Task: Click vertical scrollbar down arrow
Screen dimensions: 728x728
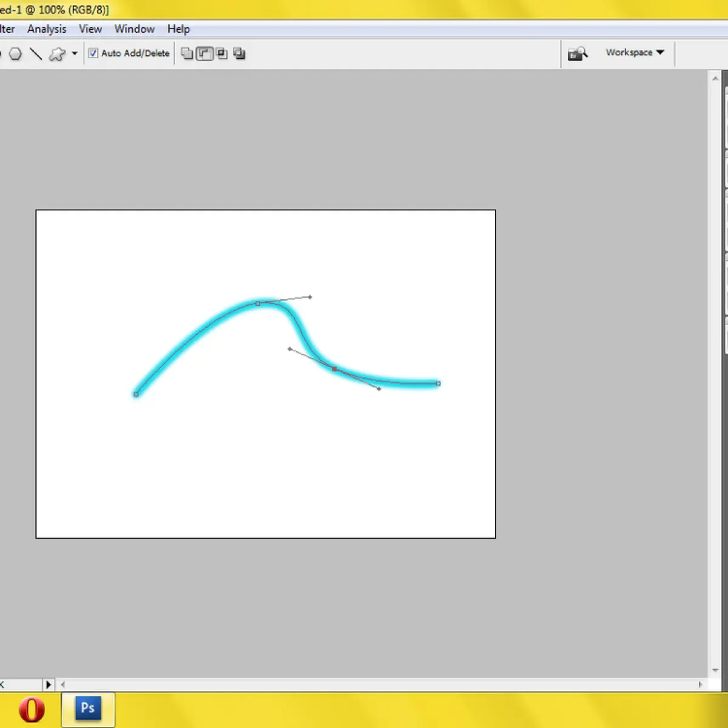Action: [x=715, y=670]
